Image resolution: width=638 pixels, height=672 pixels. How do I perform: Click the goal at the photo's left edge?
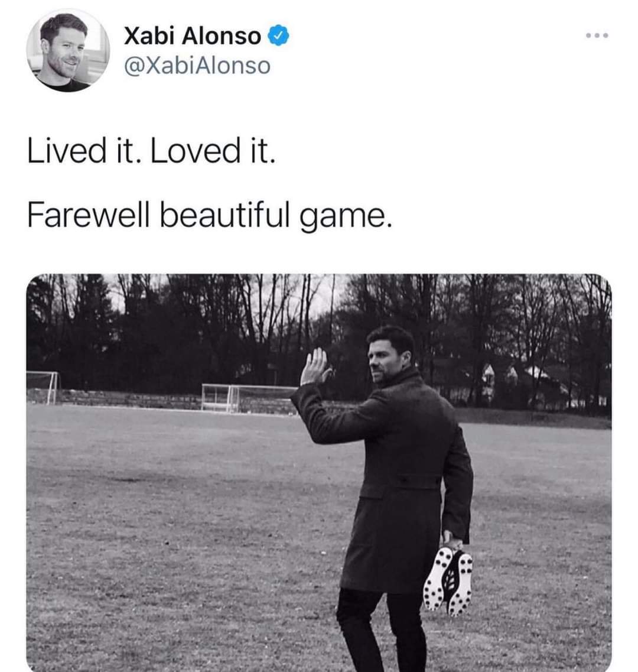[x=42, y=388]
